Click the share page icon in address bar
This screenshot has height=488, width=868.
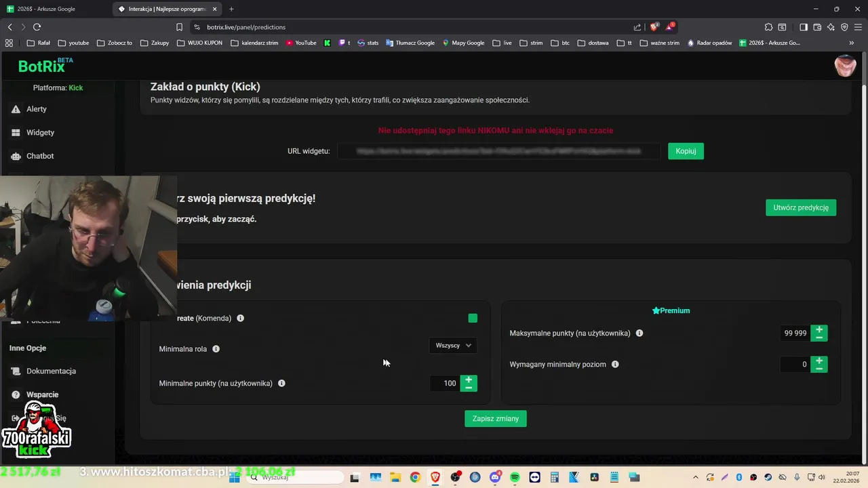pyautogui.click(x=637, y=27)
